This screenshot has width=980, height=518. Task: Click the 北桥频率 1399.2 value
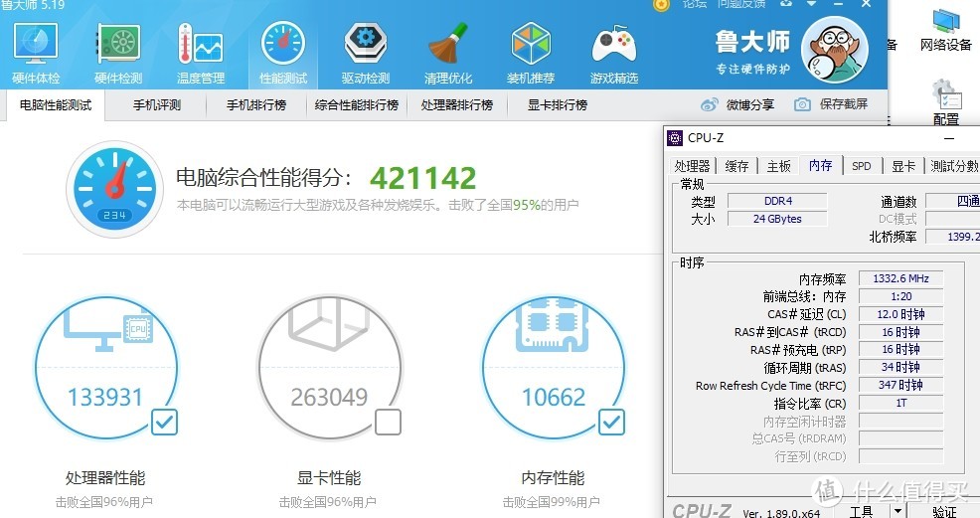[952, 237]
